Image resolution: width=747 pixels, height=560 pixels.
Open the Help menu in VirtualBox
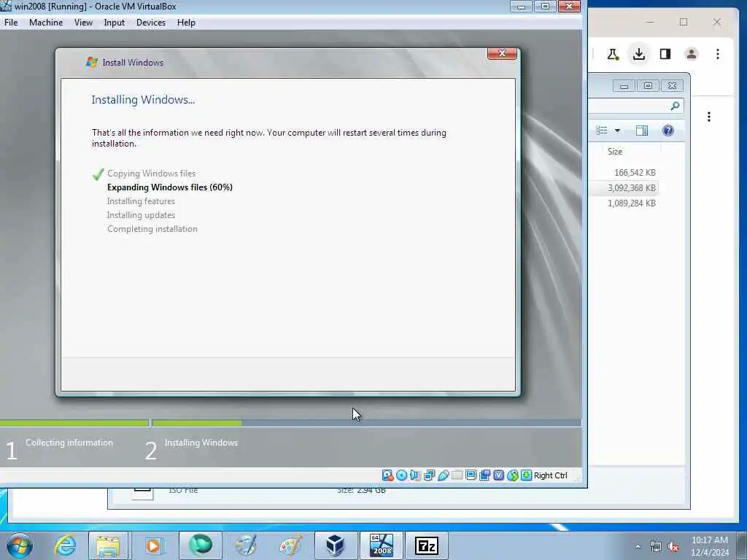pos(186,23)
